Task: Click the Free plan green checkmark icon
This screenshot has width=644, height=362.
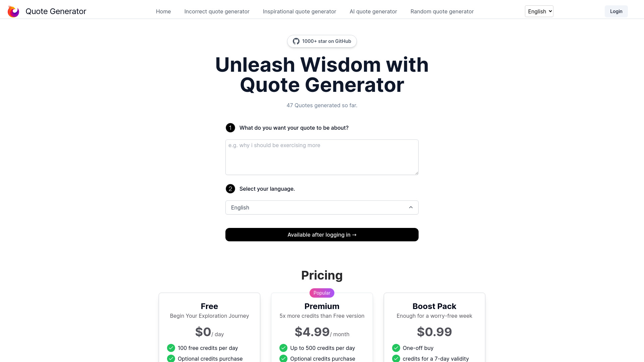Action: pos(171,348)
